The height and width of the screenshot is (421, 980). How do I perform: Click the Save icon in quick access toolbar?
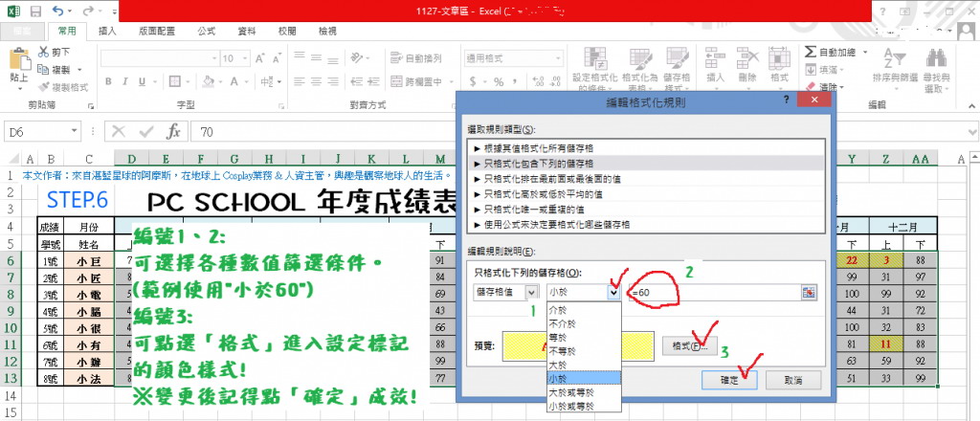(x=35, y=11)
